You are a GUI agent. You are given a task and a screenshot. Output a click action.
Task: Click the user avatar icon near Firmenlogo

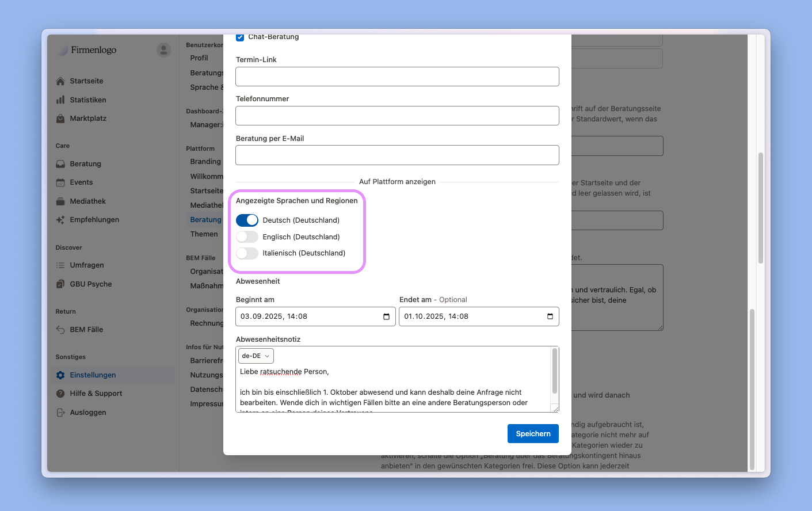(x=163, y=50)
